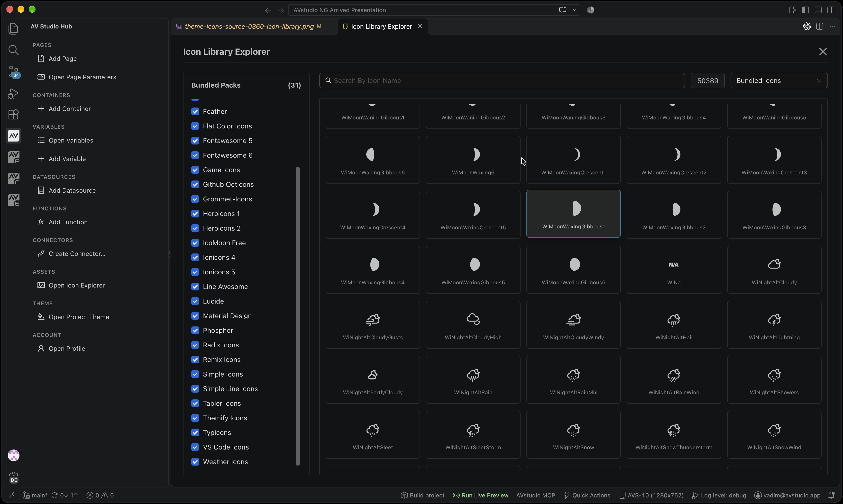Open Project Theme
The image size is (843, 504).
79,317
